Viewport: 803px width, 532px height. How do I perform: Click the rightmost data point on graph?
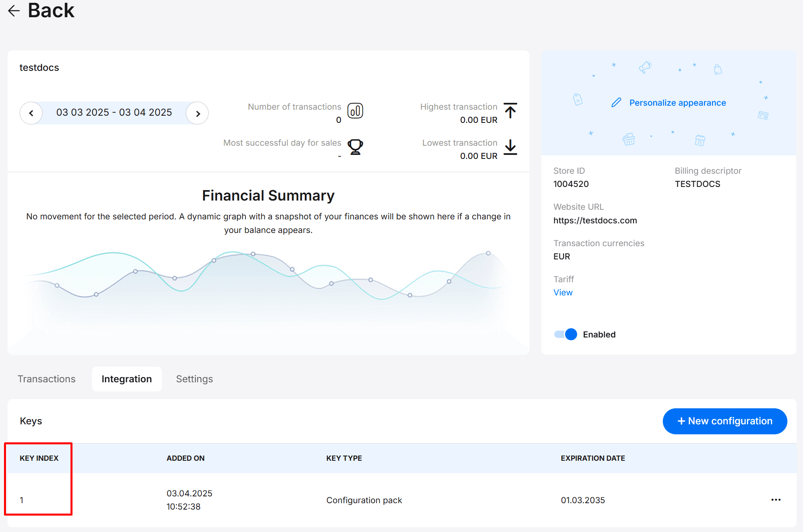(488, 253)
